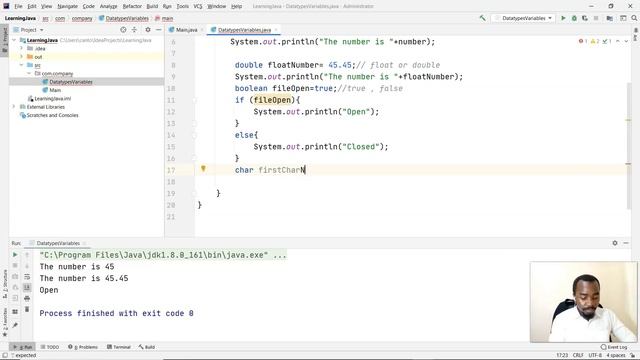Open the Project panel gear options
This screenshot has width=640, height=360.
coord(148,30)
